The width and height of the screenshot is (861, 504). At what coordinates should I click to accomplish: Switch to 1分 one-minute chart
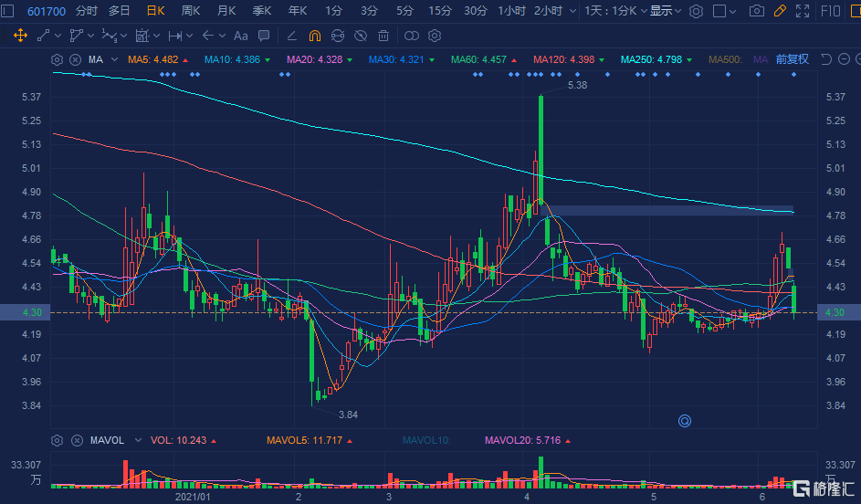[x=333, y=11]
